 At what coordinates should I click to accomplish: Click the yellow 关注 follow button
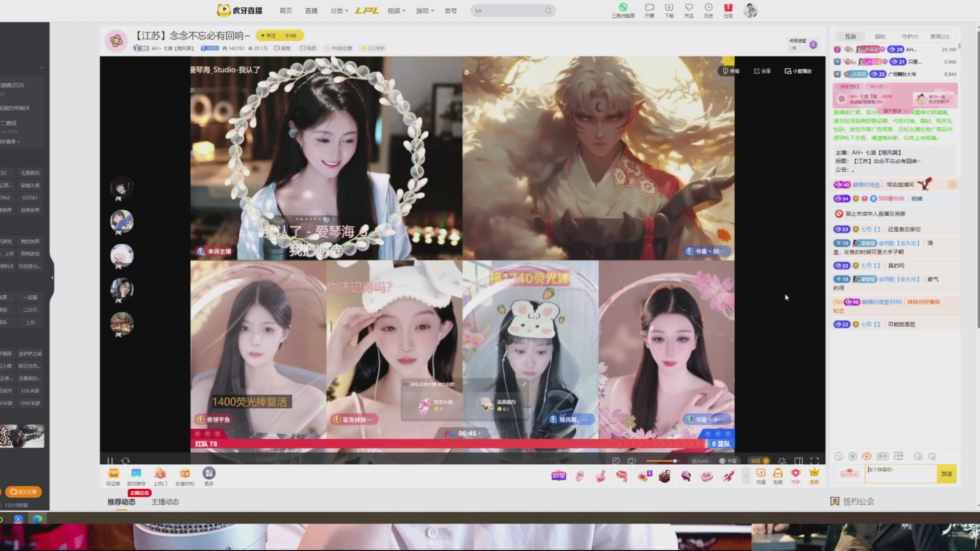[280, 36]
